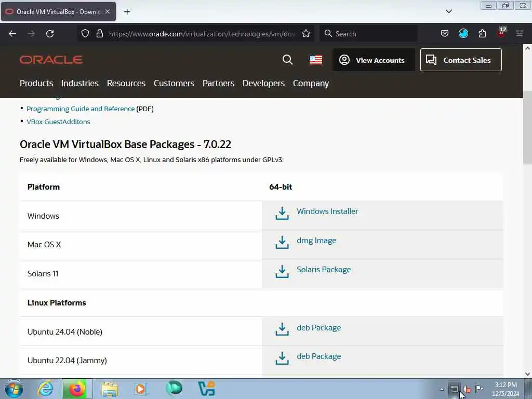The width and height of the screenshot is (532, 399).
Task: Show hidden tray icons arrow
Action: (442, 389)
